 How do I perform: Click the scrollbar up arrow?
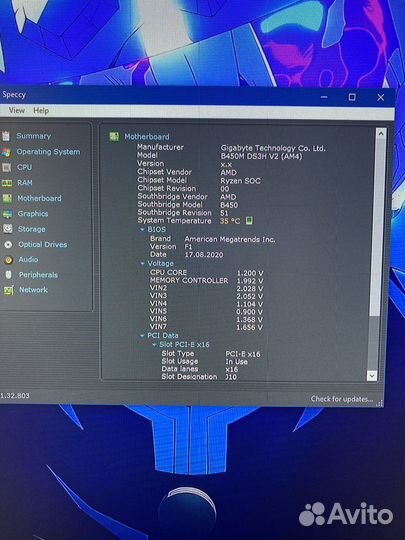click(381, 134)
